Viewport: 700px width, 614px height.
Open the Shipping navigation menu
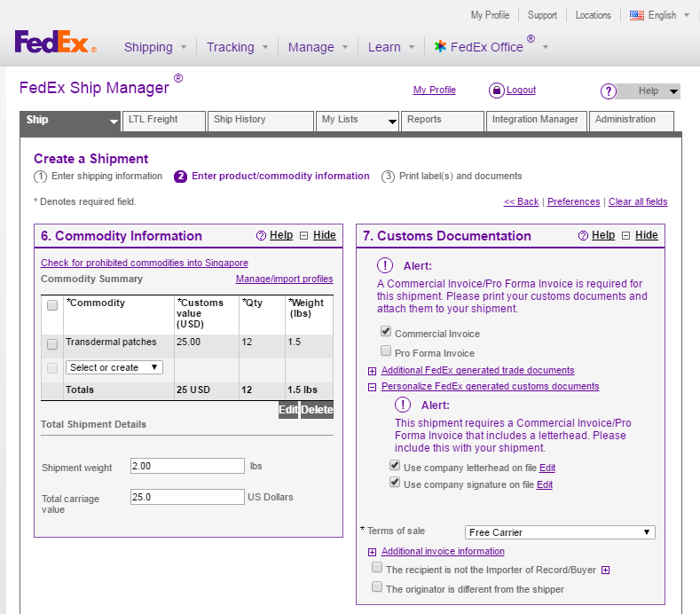tap(155, 47)
